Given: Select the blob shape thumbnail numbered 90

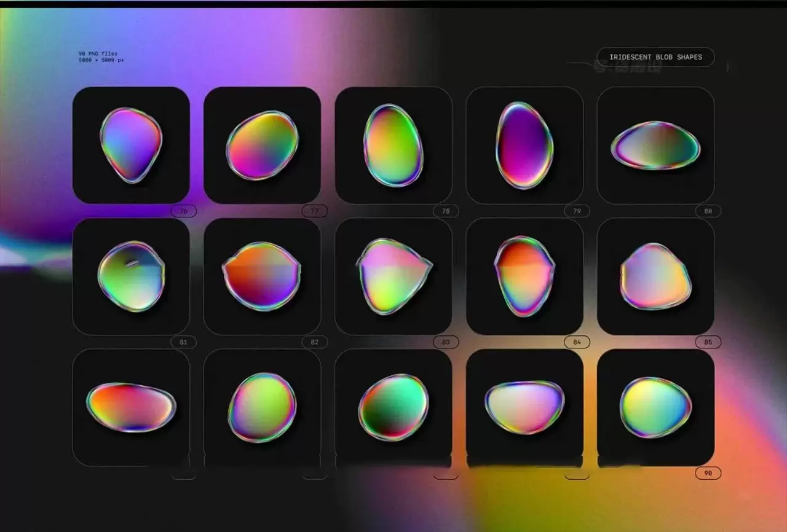Looking at the screenshot, I should point(655,407).
